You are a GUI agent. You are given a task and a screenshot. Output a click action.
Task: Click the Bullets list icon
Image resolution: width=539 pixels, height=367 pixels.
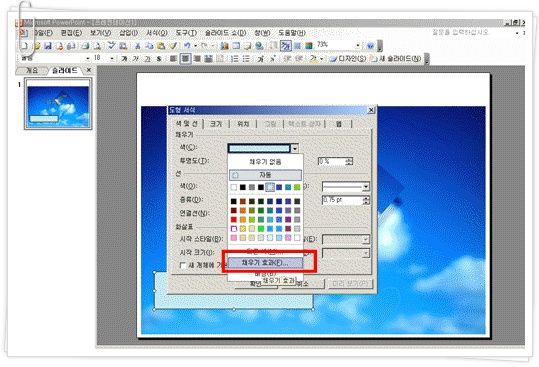pos(246,59)
